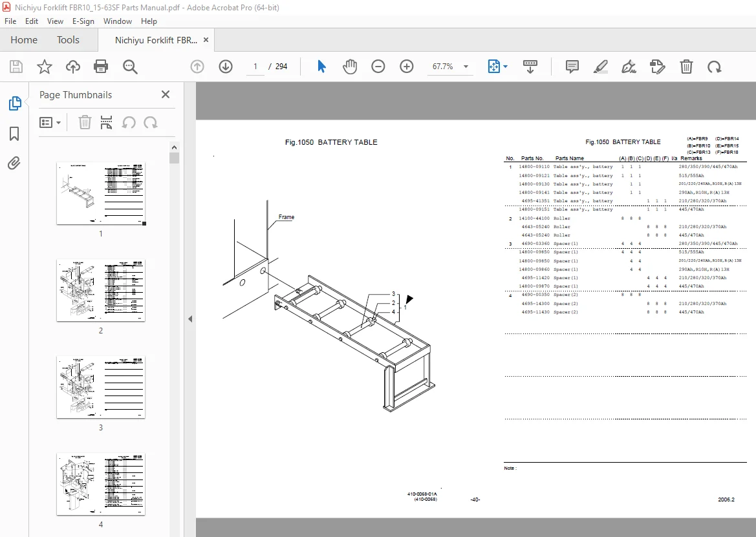
Task: Click the Stamp tool icon
Action: (657, 67)
